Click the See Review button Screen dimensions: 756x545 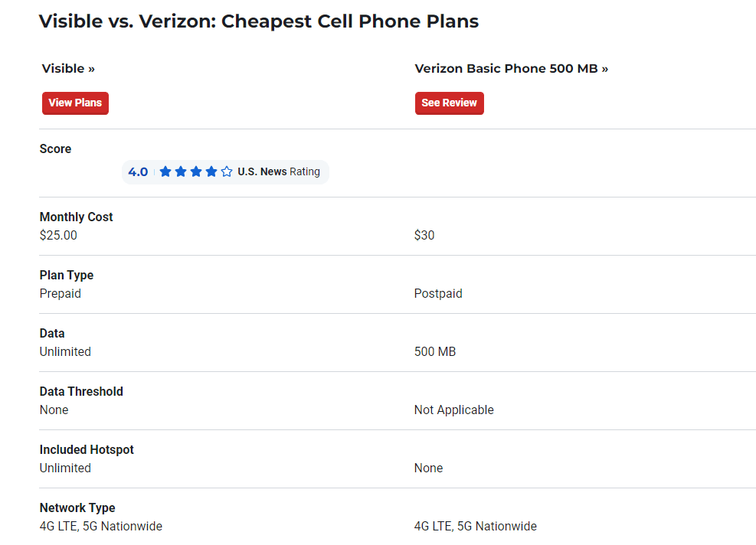[449, 103]
